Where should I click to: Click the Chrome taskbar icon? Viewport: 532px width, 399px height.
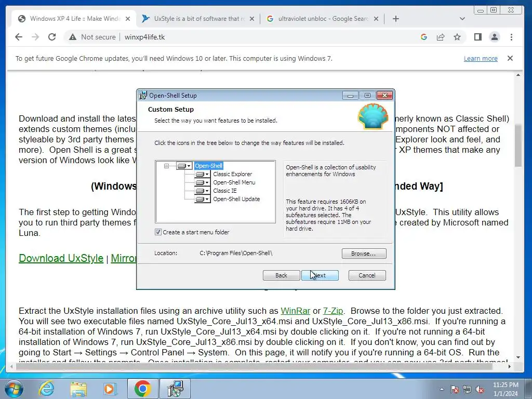tap(142, 389)
